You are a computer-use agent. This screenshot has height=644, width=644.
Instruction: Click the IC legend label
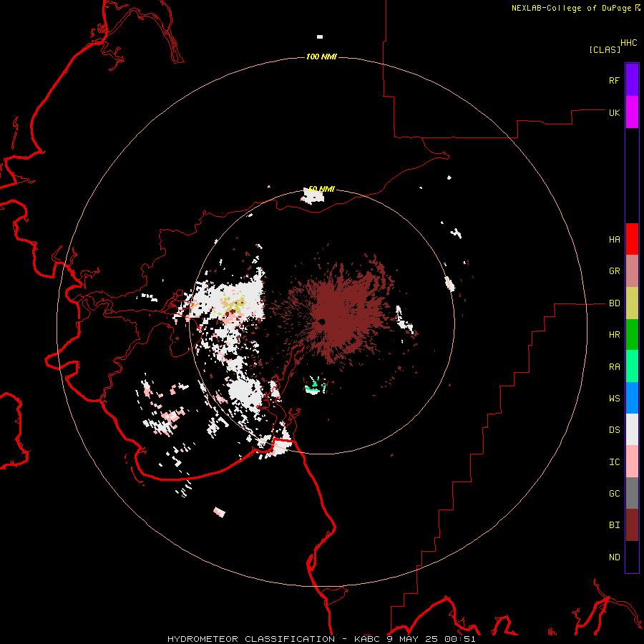click(x=614, y=462)
